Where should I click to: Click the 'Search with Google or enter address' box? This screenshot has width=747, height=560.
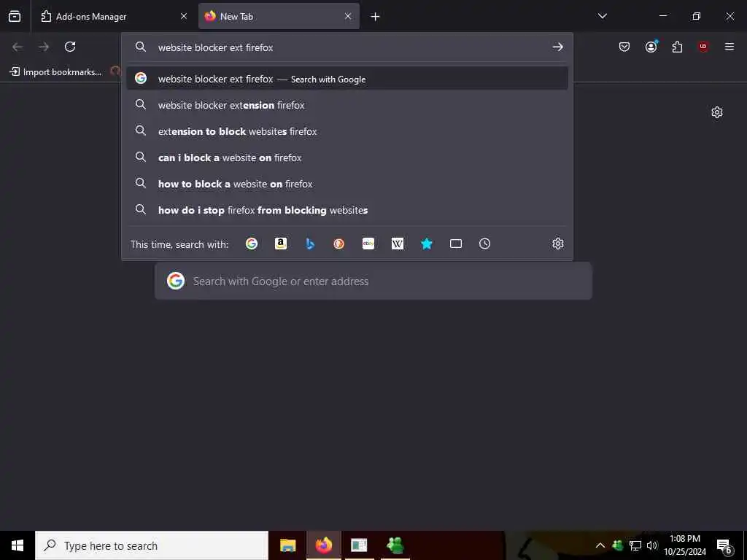373,281
